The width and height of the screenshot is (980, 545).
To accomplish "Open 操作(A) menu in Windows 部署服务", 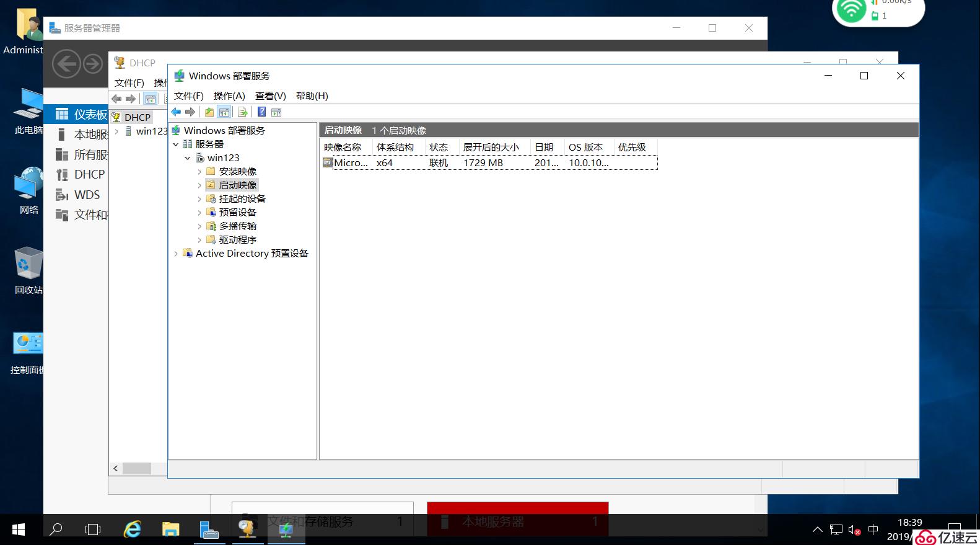I will pos(229,96).
